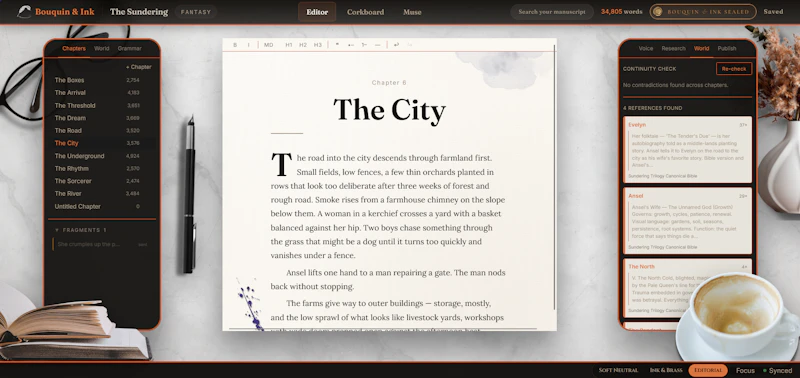The height and width of the screenshot is (378, 800).
Task: Click the Bouquin & Ink logo icon
Action: (x=24, y=12)
